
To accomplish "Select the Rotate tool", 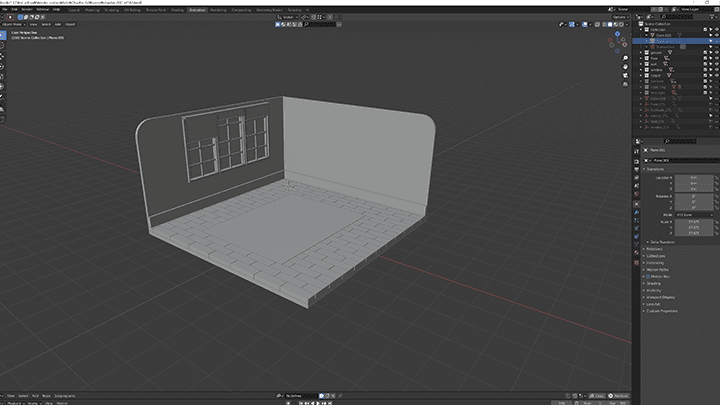I will [2, 67].
